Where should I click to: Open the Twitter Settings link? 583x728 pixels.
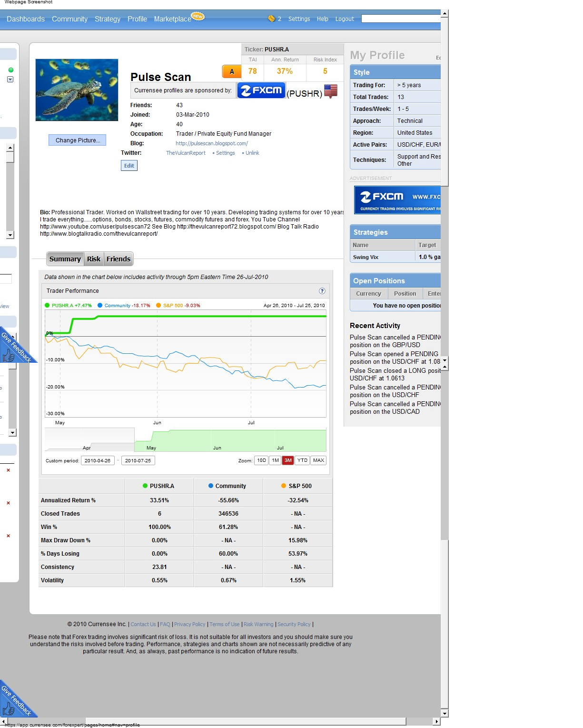[225, 153]
